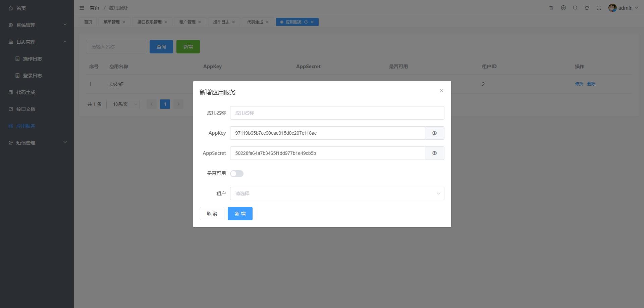Click 租户ID value 2 in the table
The image size is (644, 308).
point(483,84)
